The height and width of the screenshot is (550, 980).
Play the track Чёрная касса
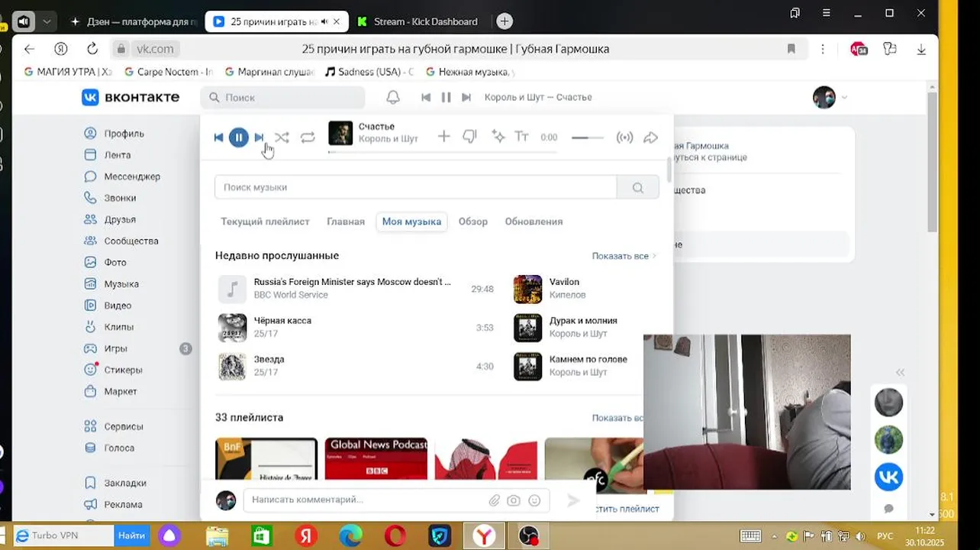point(356,327)
